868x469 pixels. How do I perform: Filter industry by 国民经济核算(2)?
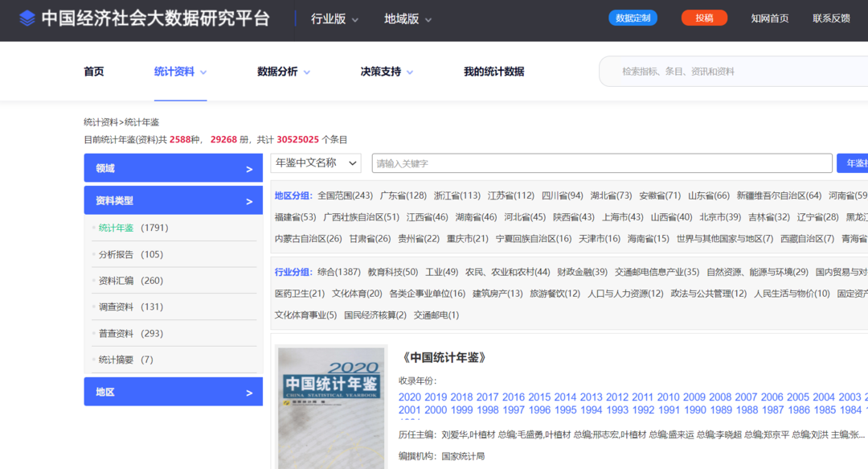pyautogui.click(x=375, y=315)
